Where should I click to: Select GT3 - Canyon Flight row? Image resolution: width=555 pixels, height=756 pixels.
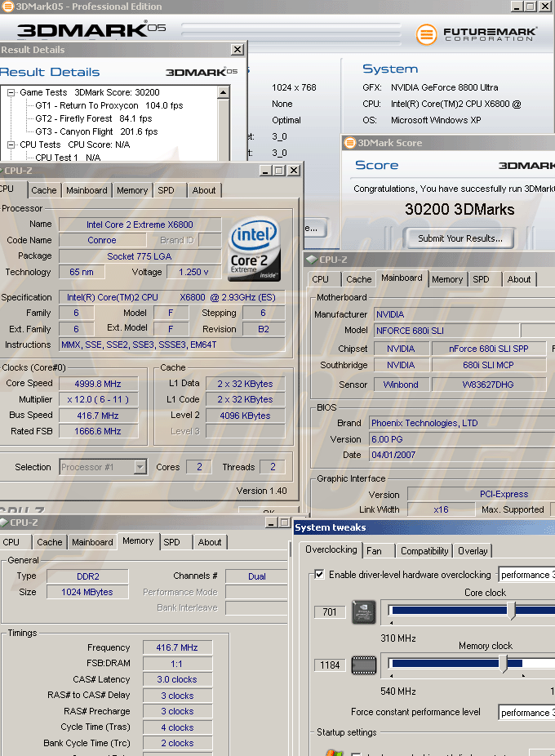(x=97, y=131)
